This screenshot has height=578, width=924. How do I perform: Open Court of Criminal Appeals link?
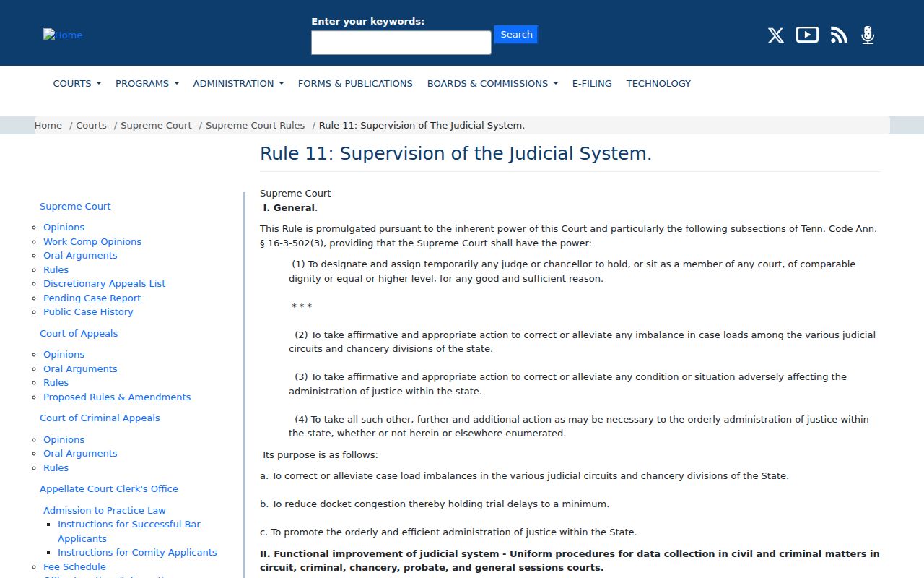coord(100,418)
